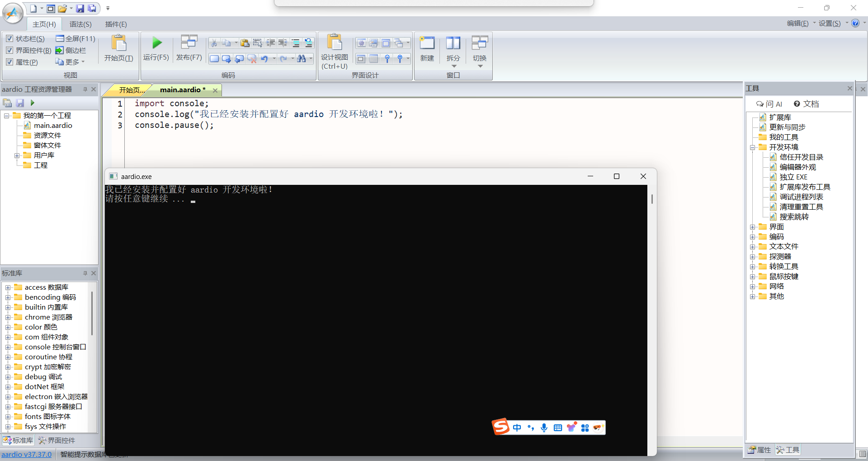Expand the 界面 tools folder
This screenshot has height=461, width=868.
752,227
